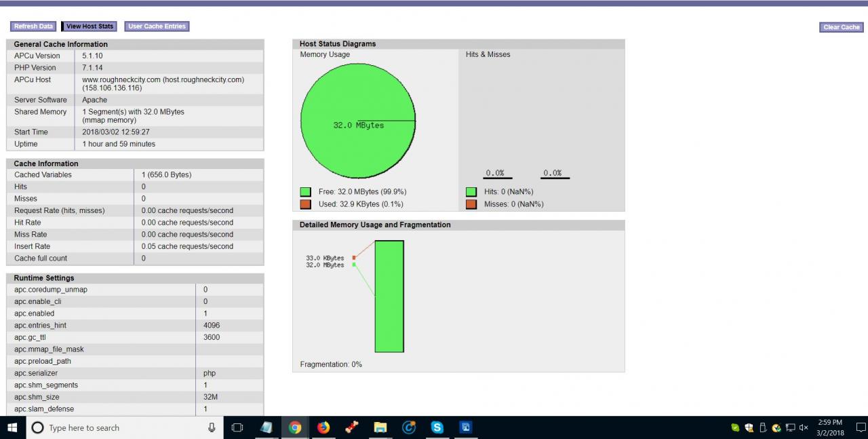Image resolution: width=868 pixels, height=439 pixels.
Task: Click the 'Fragmentation: 0%' text
Action: click(x=331, y=364)
